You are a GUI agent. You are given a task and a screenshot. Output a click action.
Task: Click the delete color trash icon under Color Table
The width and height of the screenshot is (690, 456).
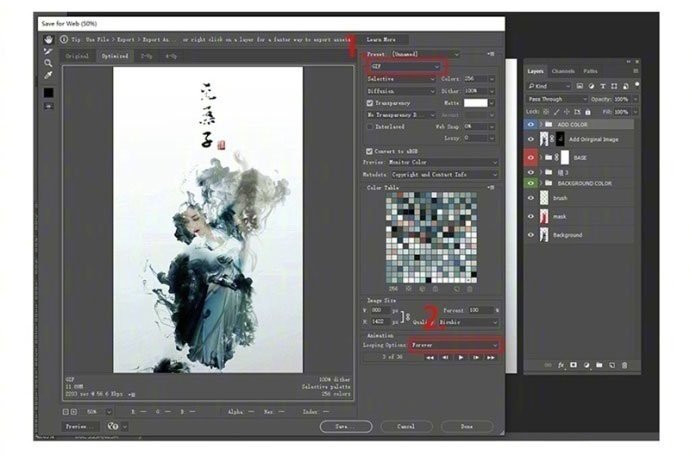point(470,289)
